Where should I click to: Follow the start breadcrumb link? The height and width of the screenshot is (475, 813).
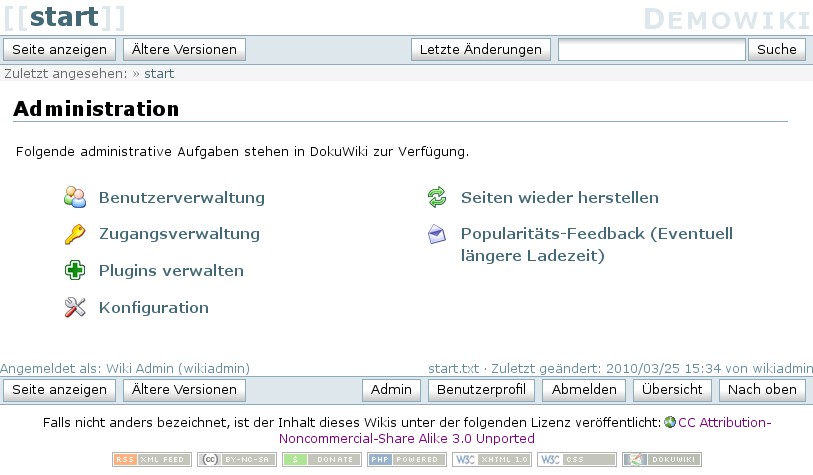[x=159, y=73]
